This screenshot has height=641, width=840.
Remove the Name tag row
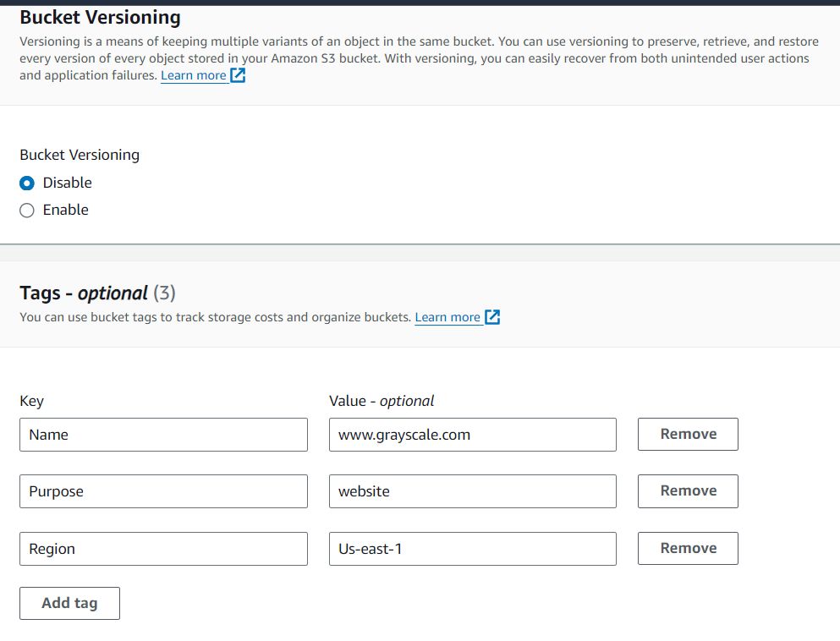coord(688,435)
